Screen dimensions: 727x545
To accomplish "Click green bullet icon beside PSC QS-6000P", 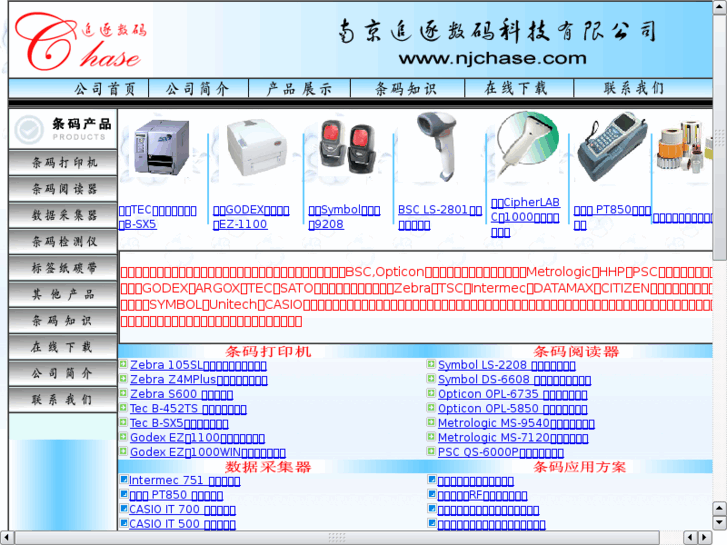I will tap(431, 451).
